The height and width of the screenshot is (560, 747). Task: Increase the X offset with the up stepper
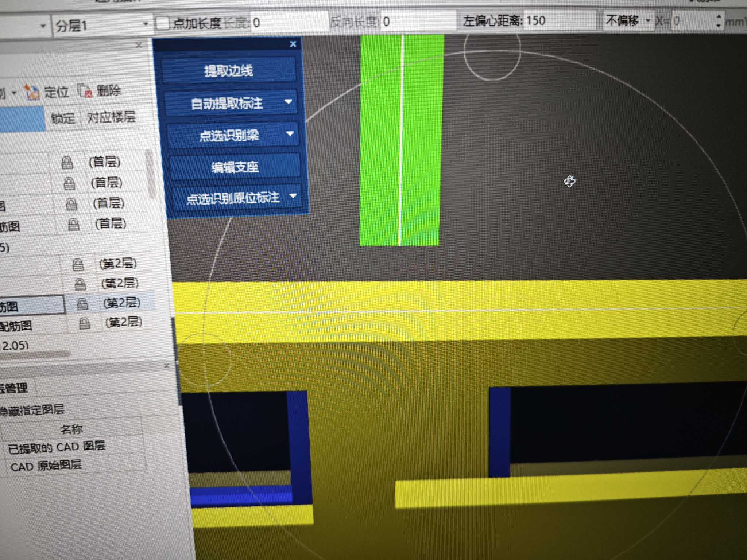[719, 16]
